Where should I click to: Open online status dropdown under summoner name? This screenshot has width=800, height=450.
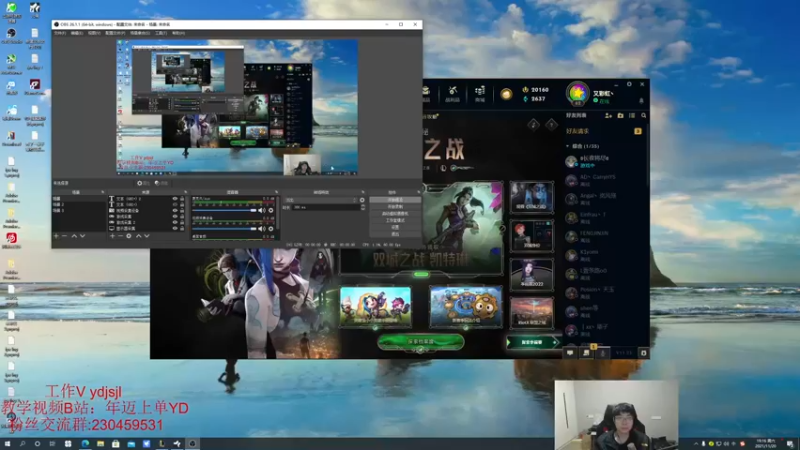click(x=604, y=101)
